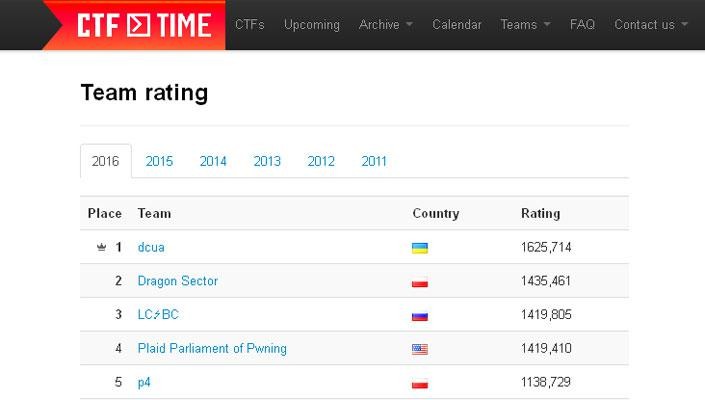Click the Ukraine flag icon for dcua
The image size is (705, 400).
(420, 248)
